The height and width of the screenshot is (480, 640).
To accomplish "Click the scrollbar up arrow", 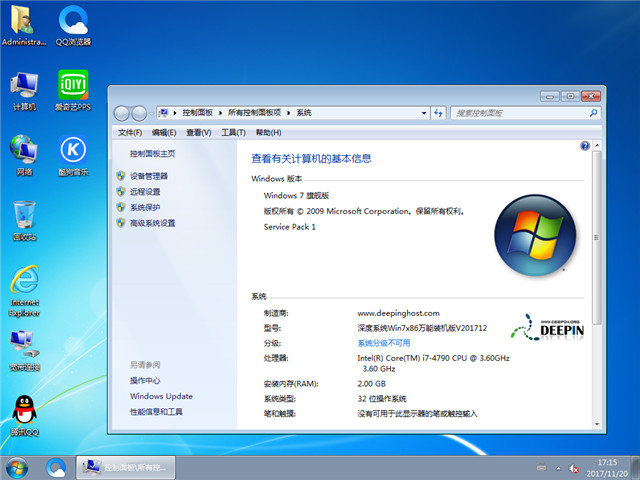I will tap(597, 145).
